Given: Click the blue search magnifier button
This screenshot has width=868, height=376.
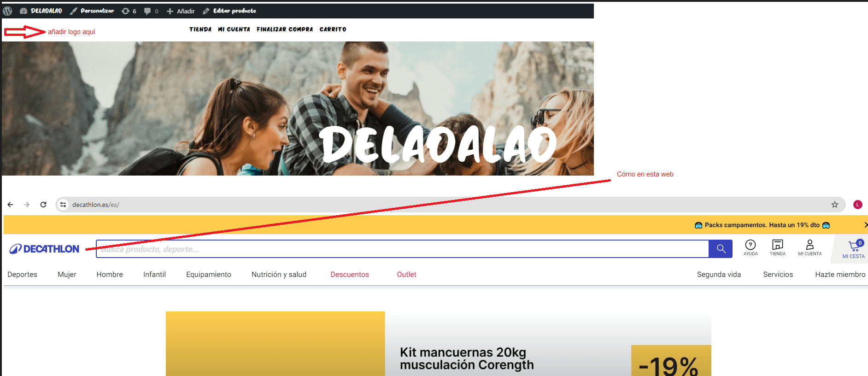Looking at the screenshot, I should 721,249.
